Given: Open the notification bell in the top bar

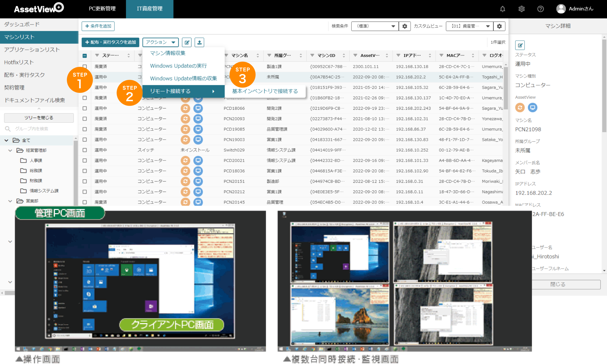Looking at the screenshot, I should point(502,9).
